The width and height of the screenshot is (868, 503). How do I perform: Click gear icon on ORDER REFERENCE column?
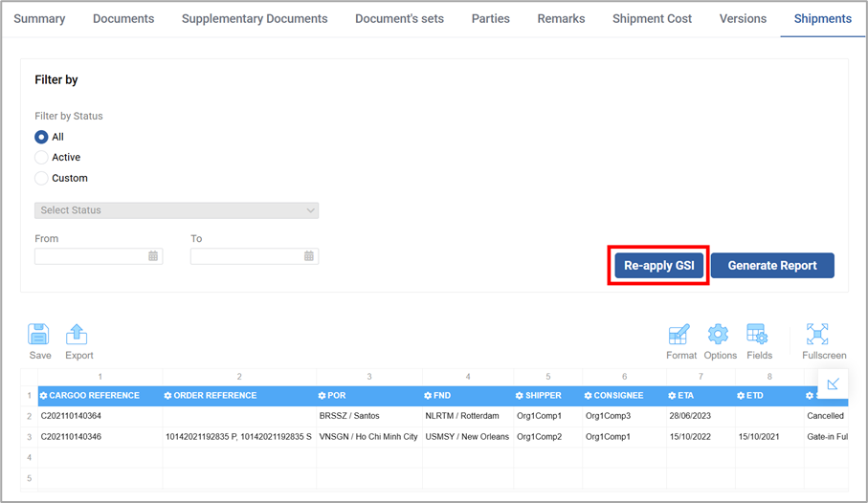(167, 396)
